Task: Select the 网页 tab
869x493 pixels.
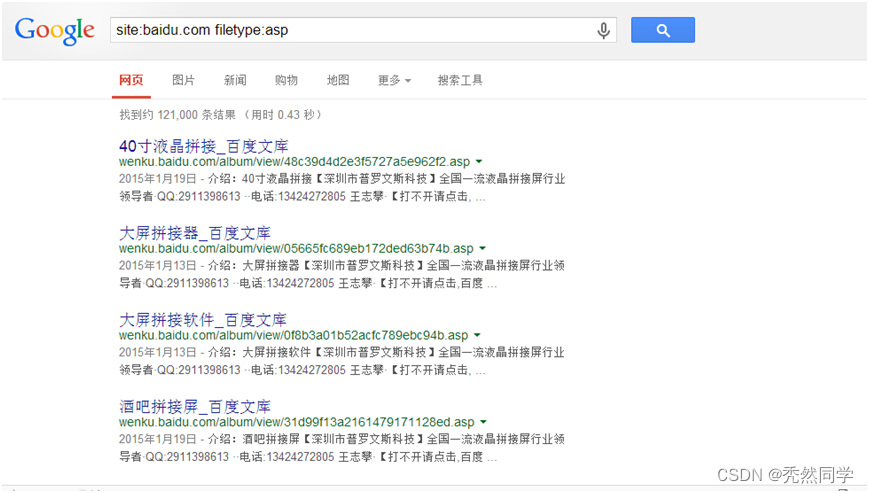Action: pos(131,80)
